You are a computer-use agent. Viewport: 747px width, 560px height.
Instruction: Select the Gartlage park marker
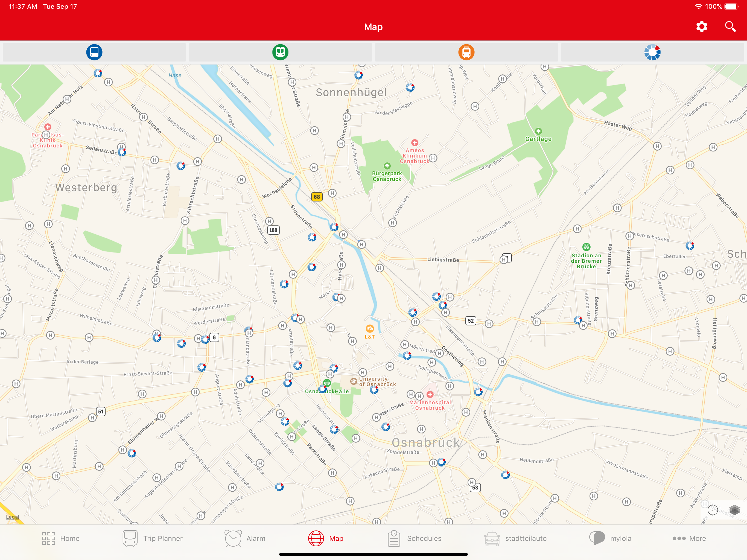(x=538, y=131)
